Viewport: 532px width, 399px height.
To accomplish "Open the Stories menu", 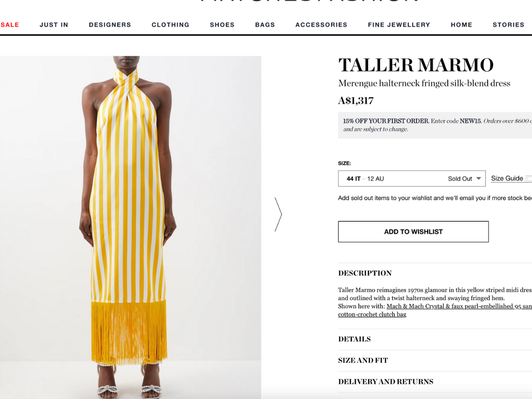I will [x=509, y=25].
